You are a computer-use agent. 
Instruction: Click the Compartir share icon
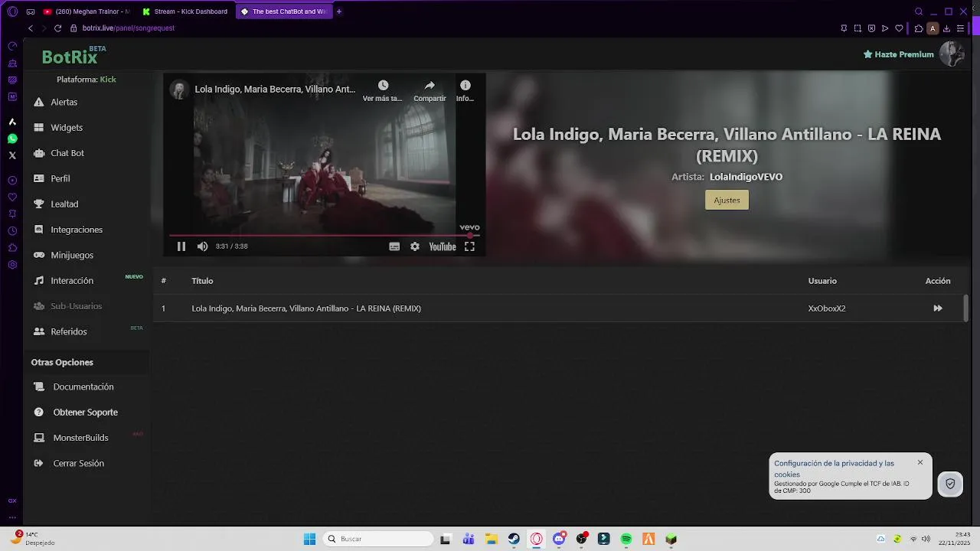click(x=430, y=86)
